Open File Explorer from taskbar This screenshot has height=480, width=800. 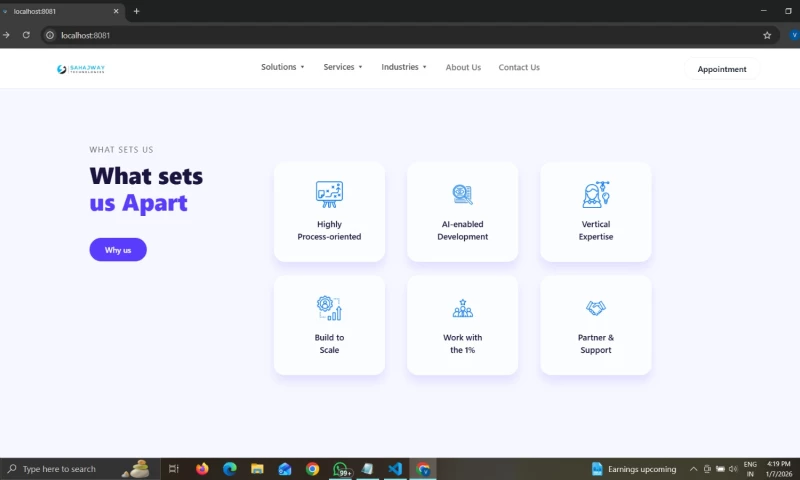257,469
